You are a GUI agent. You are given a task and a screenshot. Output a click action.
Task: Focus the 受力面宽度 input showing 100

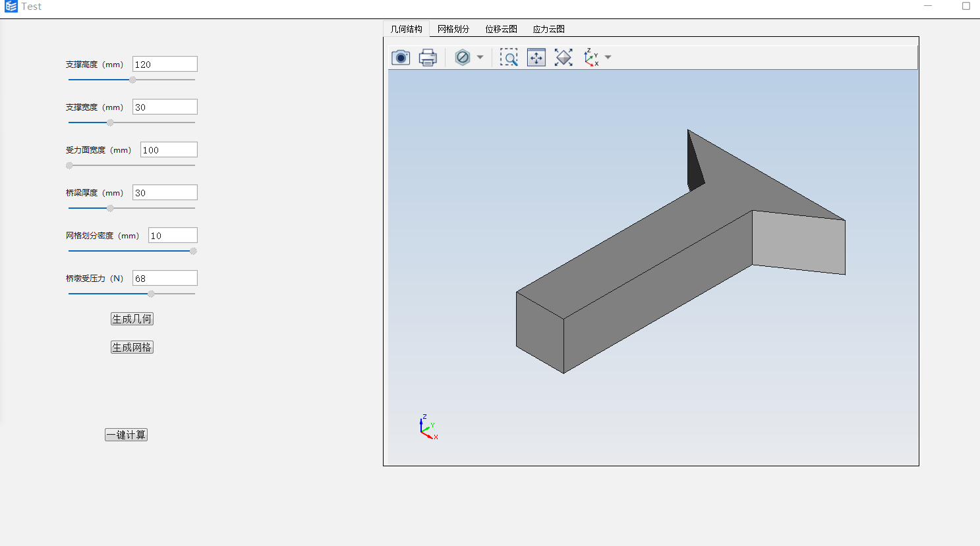(x=169, y=150)
